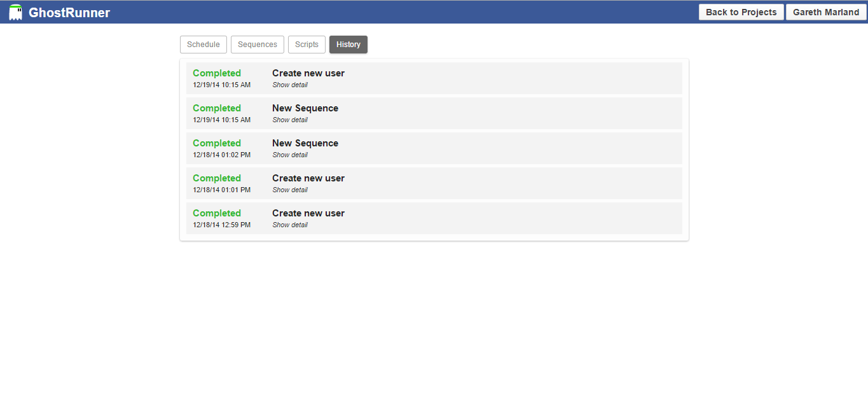Select the New Sequence entry dated 12/18/14
The width and height of the screenshot is (868, 415).
[x=434, y=148]
